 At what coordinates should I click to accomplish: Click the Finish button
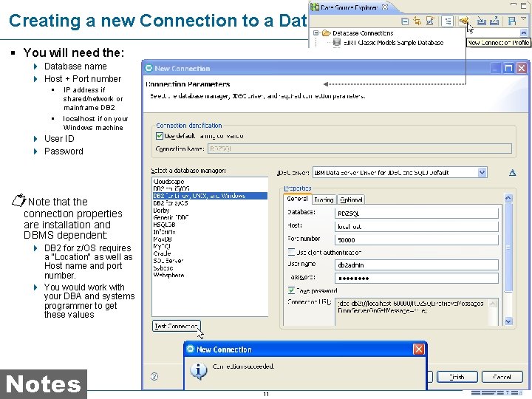pyautogui.click(x=457, y=377)
